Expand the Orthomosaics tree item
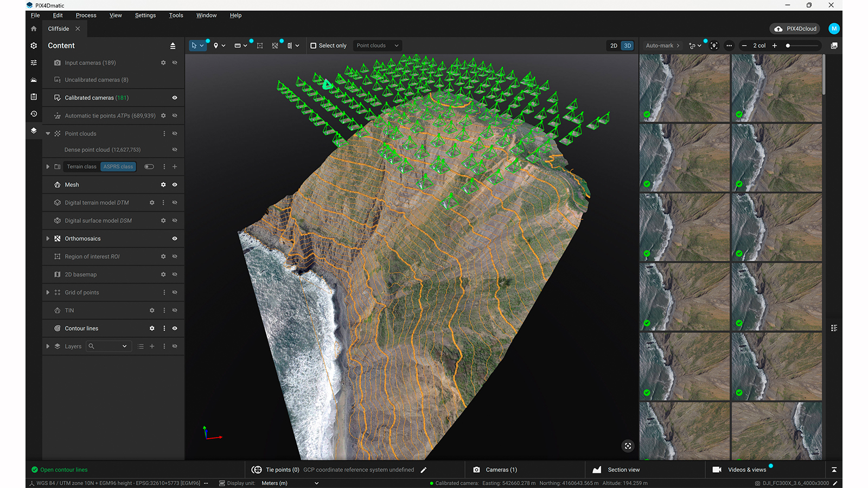Viewport: 868px width, 488px height. coord(48,239)
